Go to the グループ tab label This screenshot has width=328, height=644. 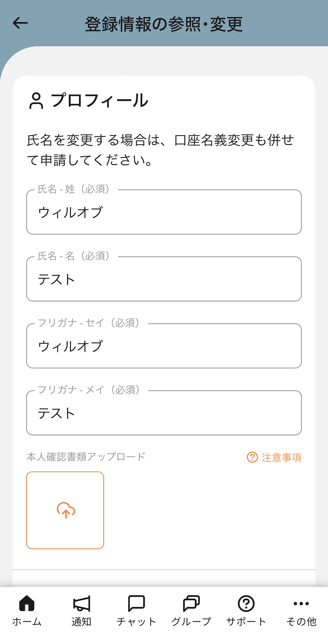[x=191, y=622]
